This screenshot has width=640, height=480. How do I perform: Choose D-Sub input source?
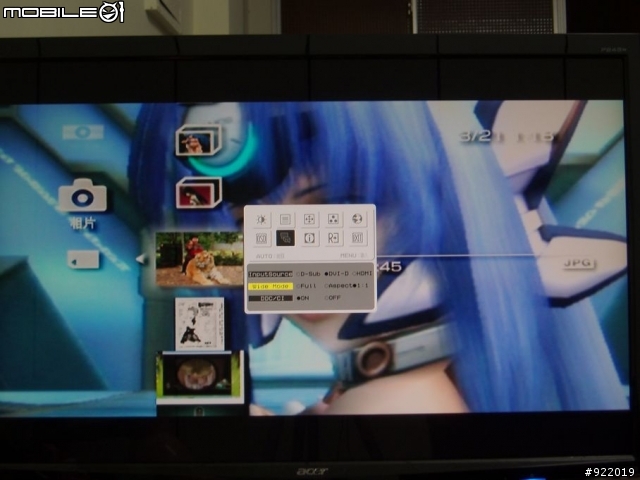click(x=309, y=274)
